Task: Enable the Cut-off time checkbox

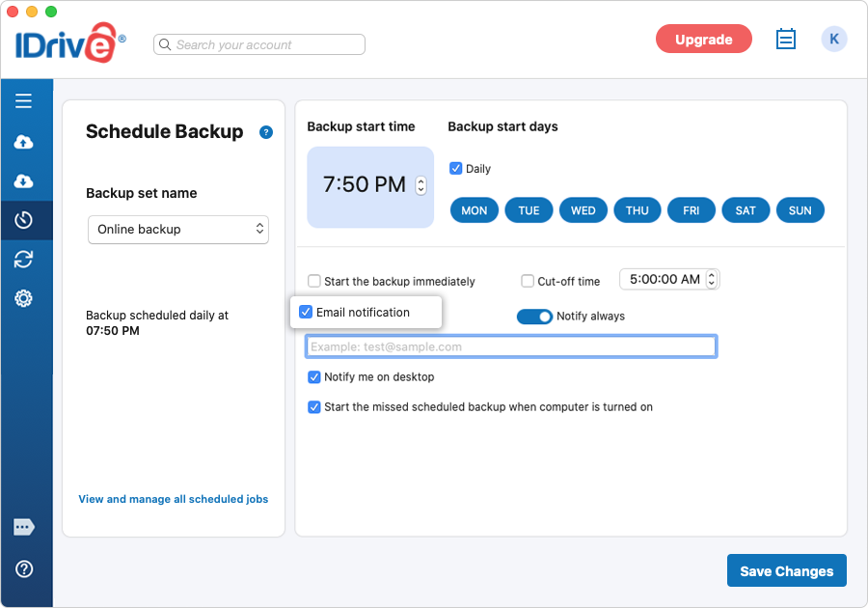Action: 528,281
